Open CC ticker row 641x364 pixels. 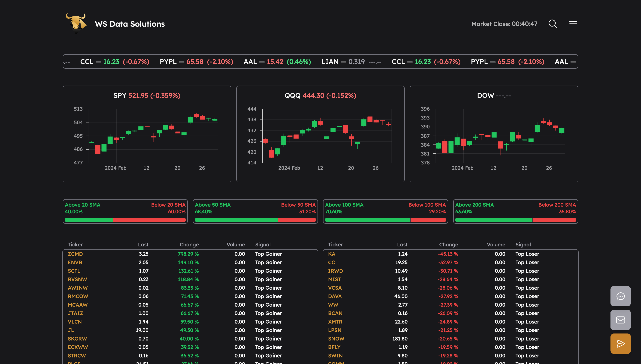[450, 263]
